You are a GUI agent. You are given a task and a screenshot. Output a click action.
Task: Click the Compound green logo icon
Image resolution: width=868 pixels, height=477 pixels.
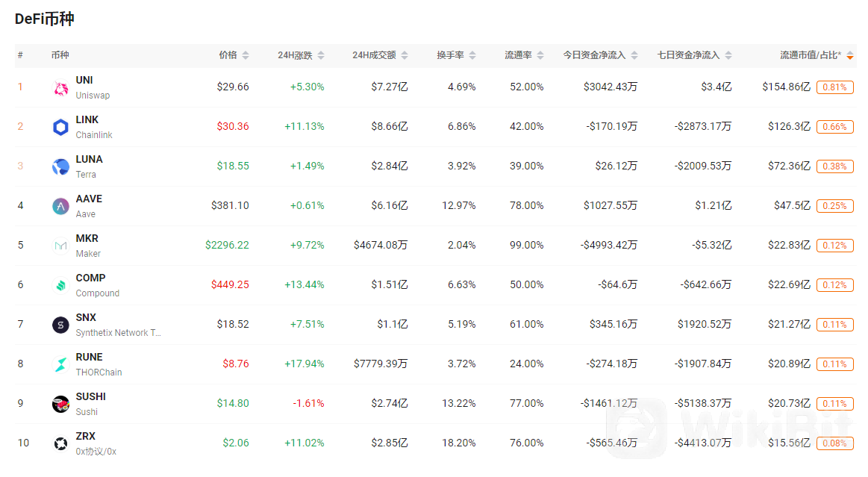(x=60, y=286)
